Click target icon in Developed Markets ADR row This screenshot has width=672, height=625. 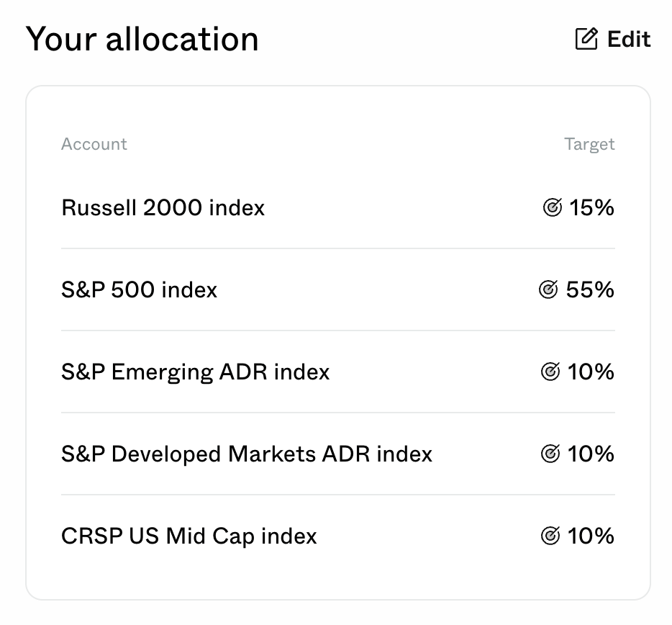click(550, 454)
